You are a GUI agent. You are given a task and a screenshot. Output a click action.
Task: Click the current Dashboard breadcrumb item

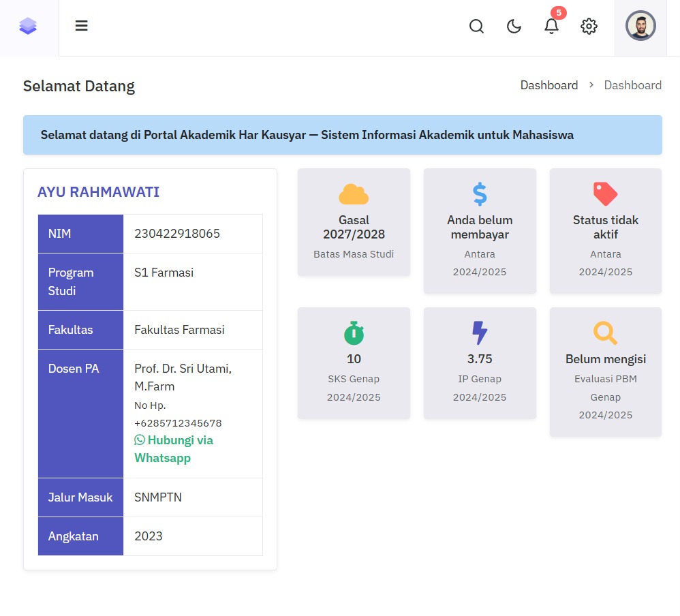pyautogui.click(x=632, y=85)
